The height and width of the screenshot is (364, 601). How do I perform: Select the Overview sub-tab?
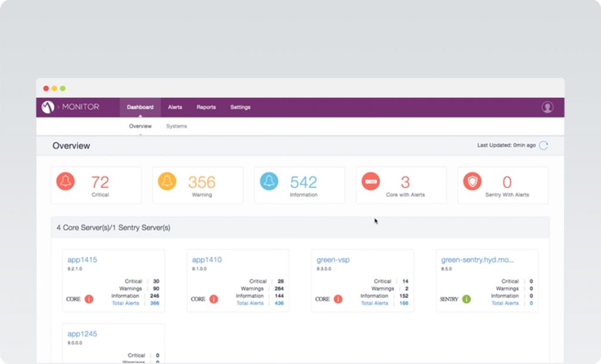point(140,126)
